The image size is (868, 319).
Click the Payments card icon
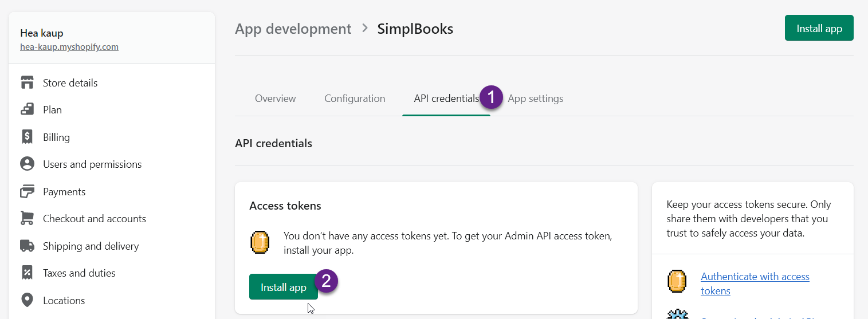point(27,191)
